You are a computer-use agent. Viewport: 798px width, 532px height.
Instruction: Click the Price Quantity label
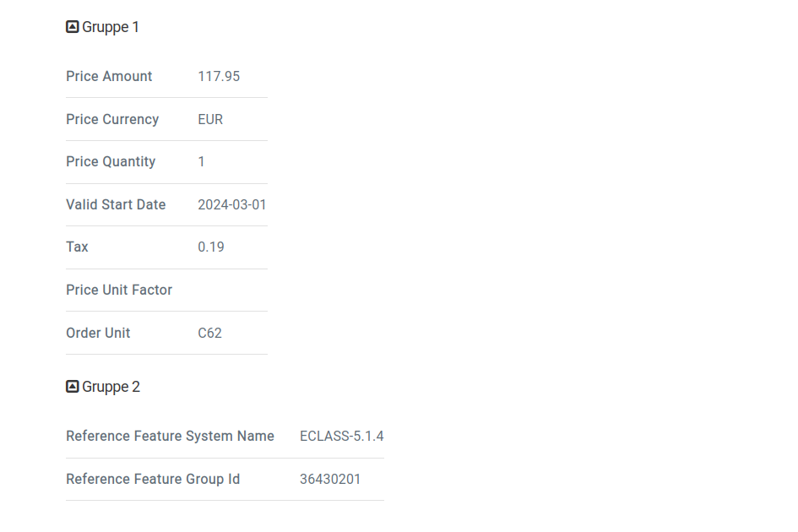111,162
